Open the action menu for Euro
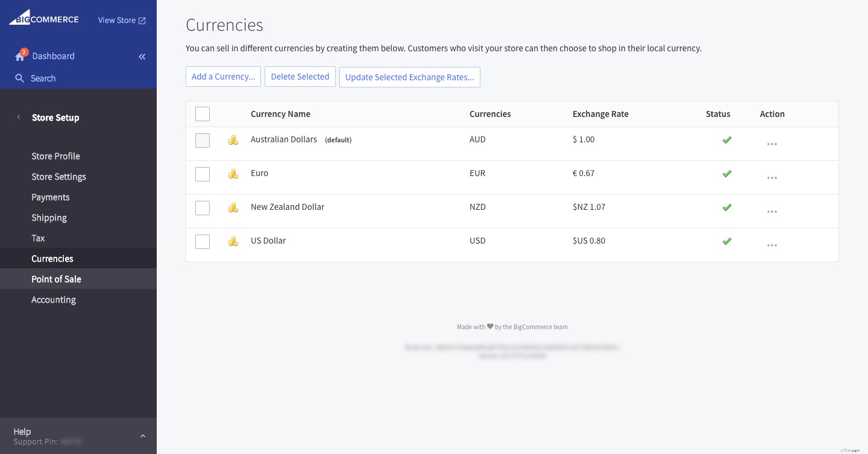The width and height of the screenshot is (868, 454). (x=772, y=178)
